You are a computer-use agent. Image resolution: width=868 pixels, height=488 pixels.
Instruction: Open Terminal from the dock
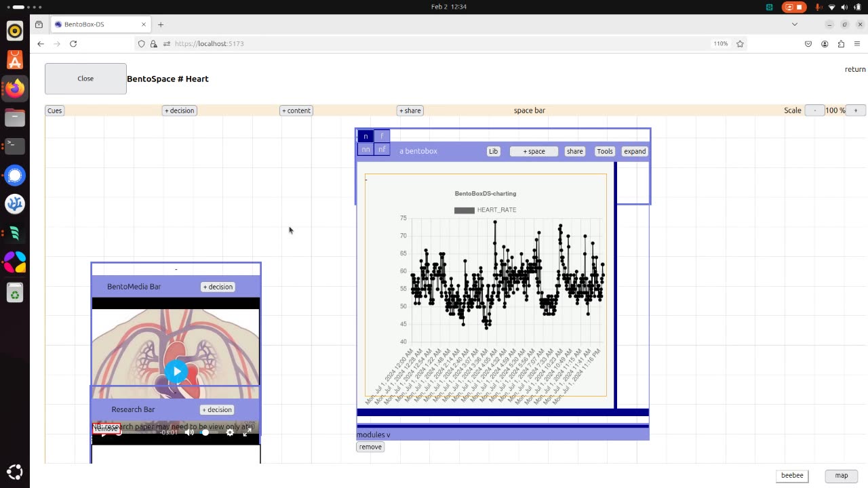click(15, 146)
